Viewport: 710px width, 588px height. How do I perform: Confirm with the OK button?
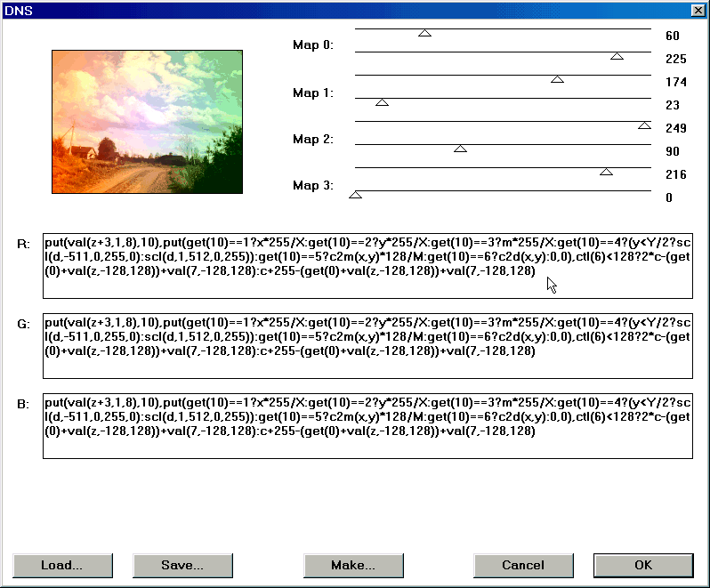[x=642, y=565]
